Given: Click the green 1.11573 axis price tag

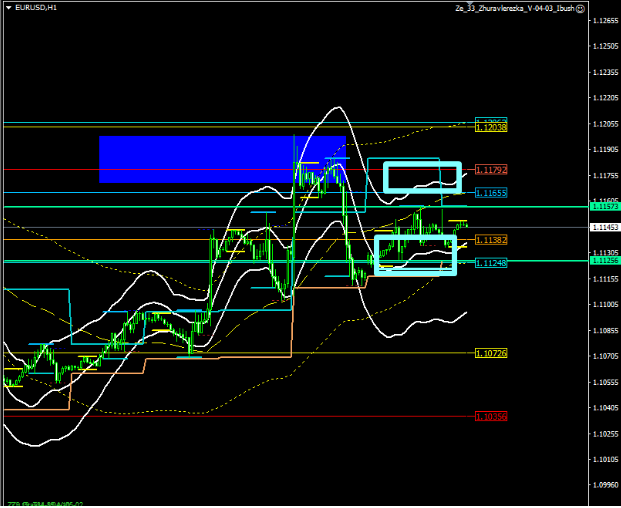Looking at the screenshot, I should click(x=603, y=206).
